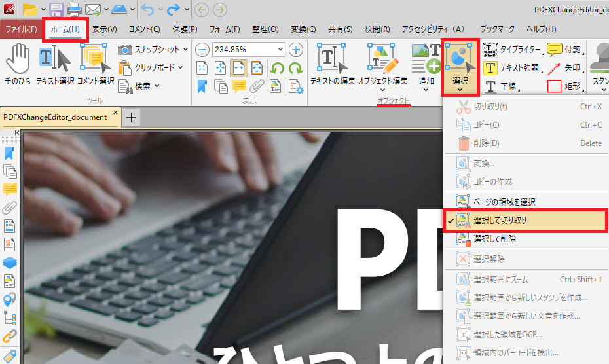Switch to the 保護(P) tab
The height and width of the screenshot is (364, 609).
[185, 29]
